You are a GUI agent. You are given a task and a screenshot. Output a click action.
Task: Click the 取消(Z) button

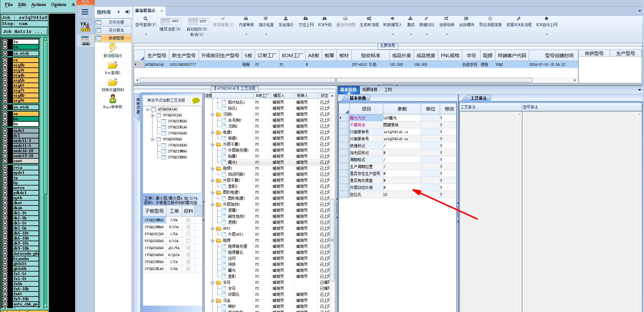pos(197,35)
